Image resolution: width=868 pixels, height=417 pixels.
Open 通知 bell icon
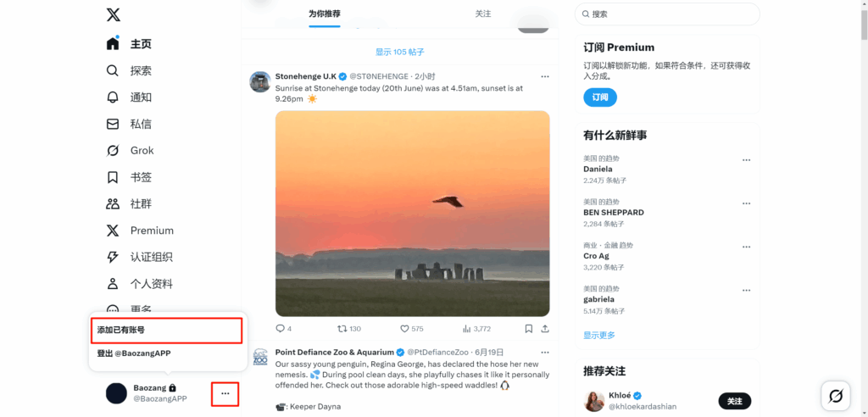click(113, 97)
